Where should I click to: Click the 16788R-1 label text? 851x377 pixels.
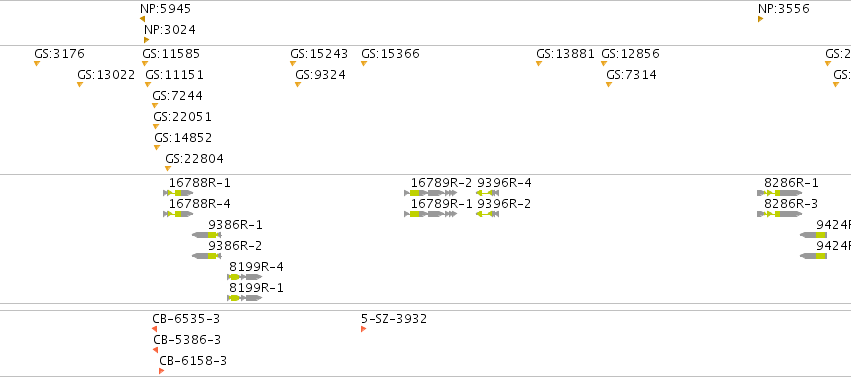(x=200, y=183)
